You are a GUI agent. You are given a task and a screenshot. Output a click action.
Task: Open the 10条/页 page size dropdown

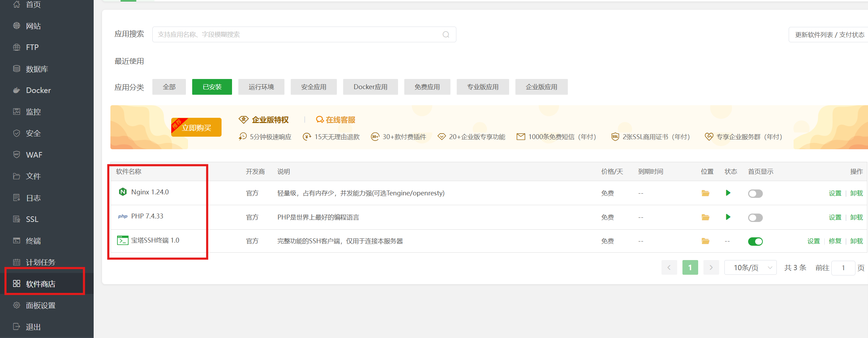(x=751, y=268)
